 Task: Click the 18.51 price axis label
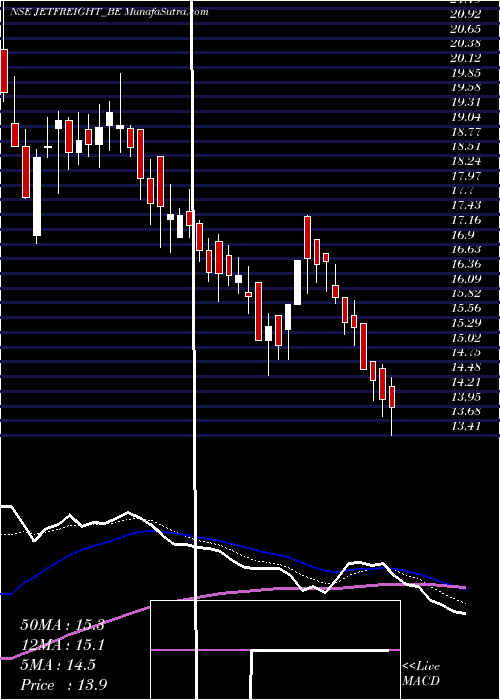tap(466, 146)
